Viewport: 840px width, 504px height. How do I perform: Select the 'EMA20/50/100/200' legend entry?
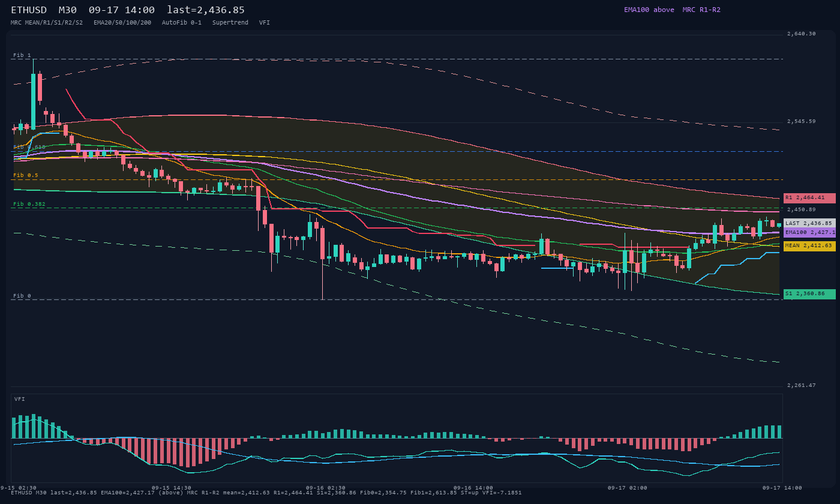122,23
